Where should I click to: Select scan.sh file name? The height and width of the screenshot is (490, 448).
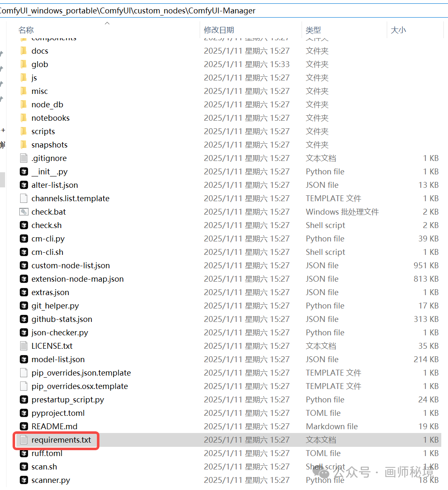[x=44, y=467]
